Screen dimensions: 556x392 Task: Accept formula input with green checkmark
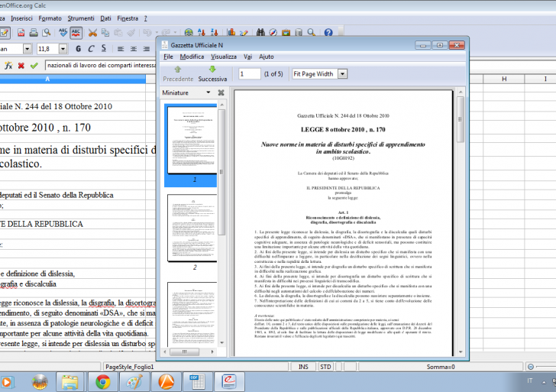point(34,66)
